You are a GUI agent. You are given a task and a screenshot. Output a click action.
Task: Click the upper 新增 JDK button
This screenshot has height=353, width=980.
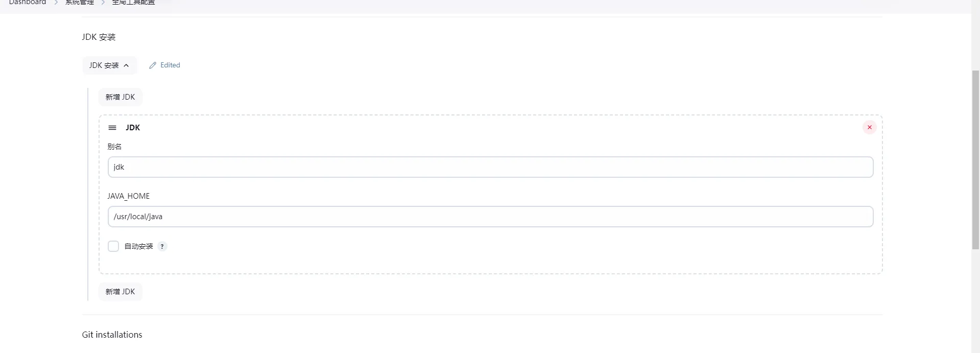tap(120, 97)
